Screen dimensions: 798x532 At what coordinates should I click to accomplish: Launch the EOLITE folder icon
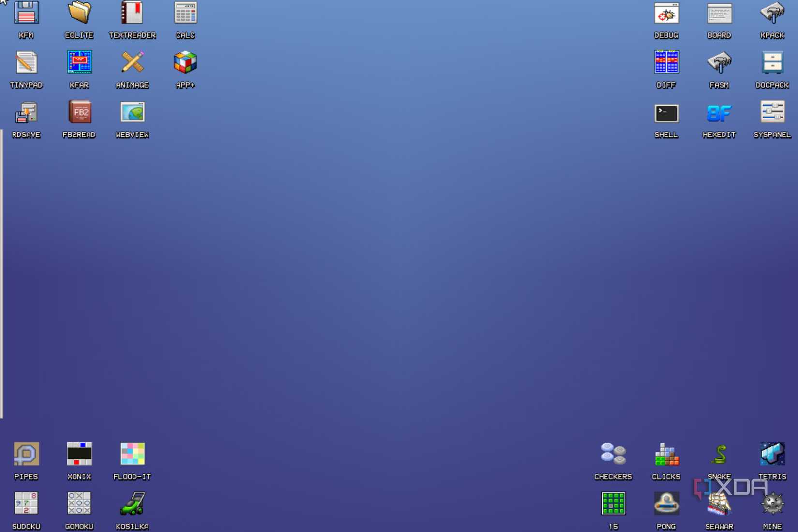(x=79, y=13)
